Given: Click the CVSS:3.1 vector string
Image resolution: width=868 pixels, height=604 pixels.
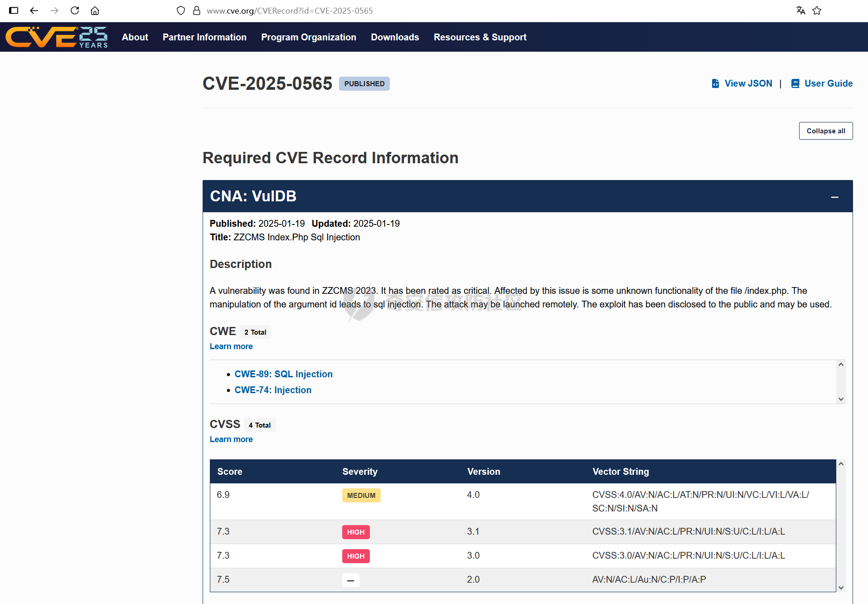Looking at the screenshot, I should point(689,531).
